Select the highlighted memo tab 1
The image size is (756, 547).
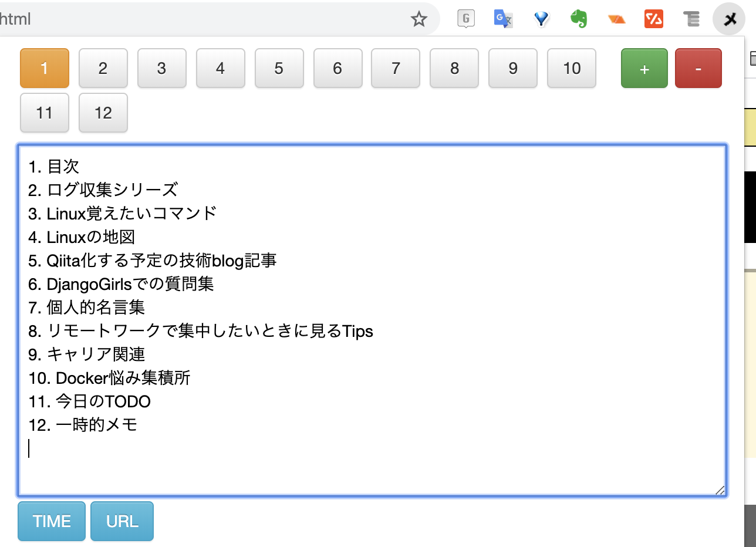(x=45, y=68)
